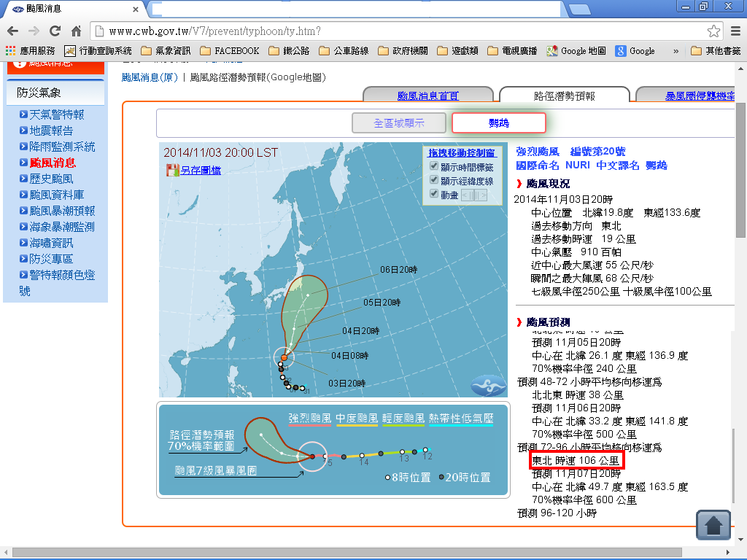
Task: Open the 地震報告 sidebar link
Action: point(51,131)
